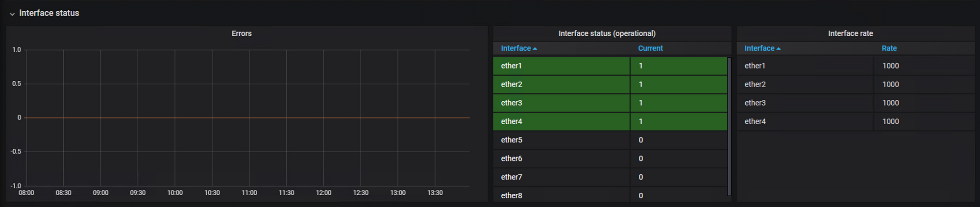Sort rate table by Interface column
This screenshot has height=207, width=980.
click(759, 48)
